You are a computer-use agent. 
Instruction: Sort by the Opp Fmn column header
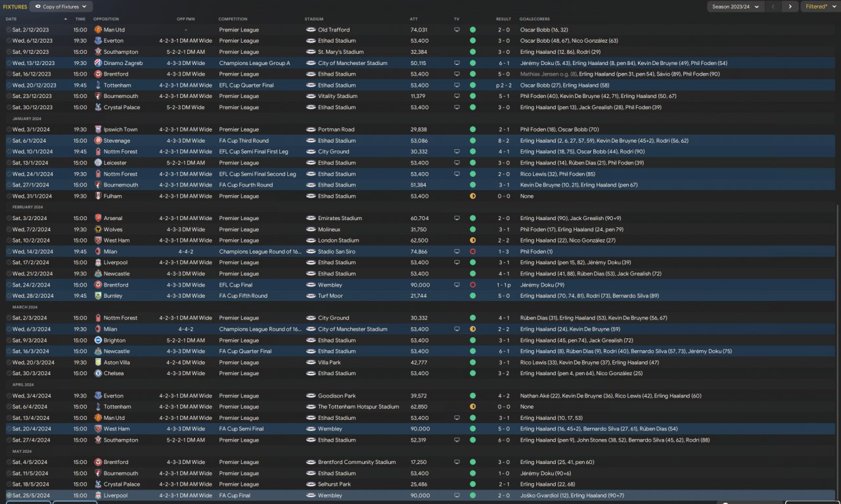tap(186, 19)
